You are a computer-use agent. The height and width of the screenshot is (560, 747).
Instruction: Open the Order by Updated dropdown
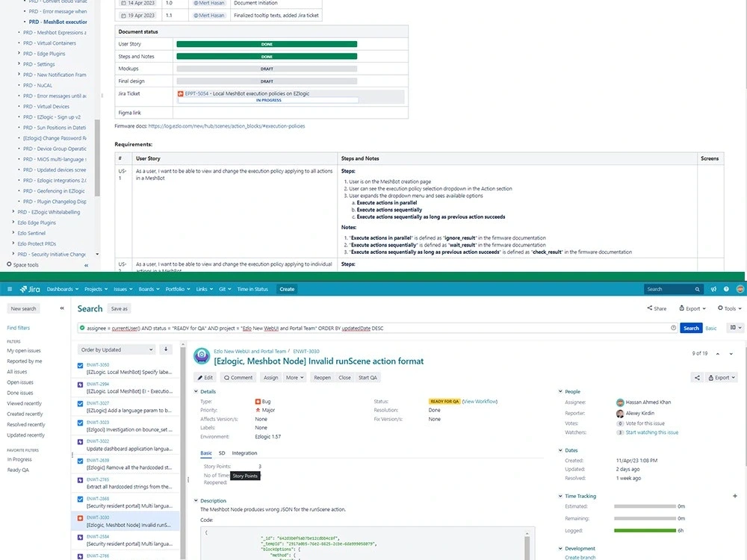pos(117,349)
